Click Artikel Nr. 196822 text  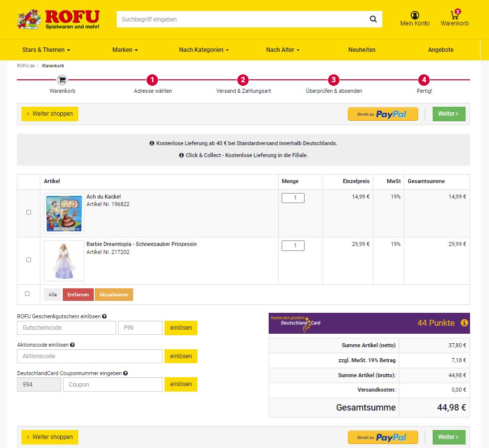pos(108,204)
